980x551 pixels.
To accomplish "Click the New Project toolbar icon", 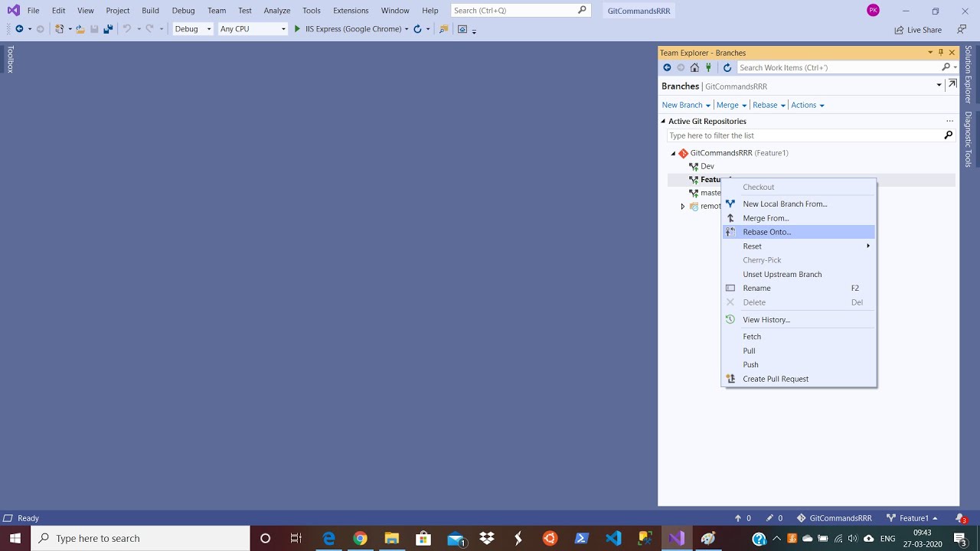I will coord(59,29).
